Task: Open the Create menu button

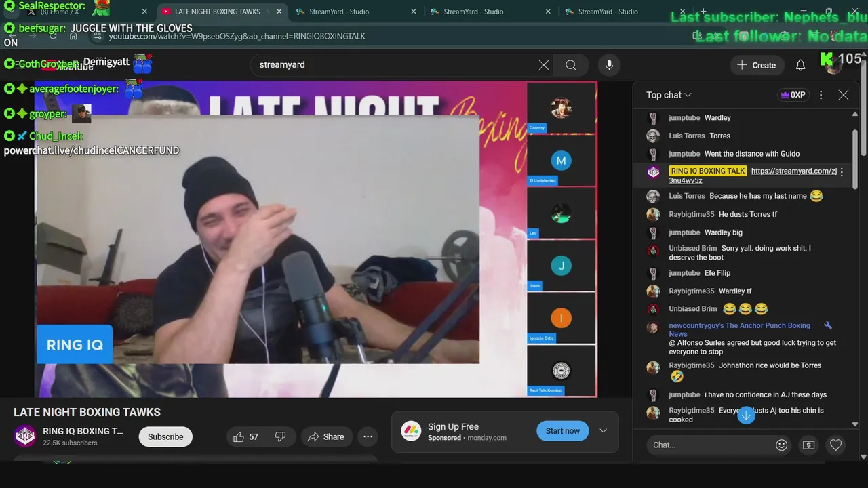Action: click(757, 65)
